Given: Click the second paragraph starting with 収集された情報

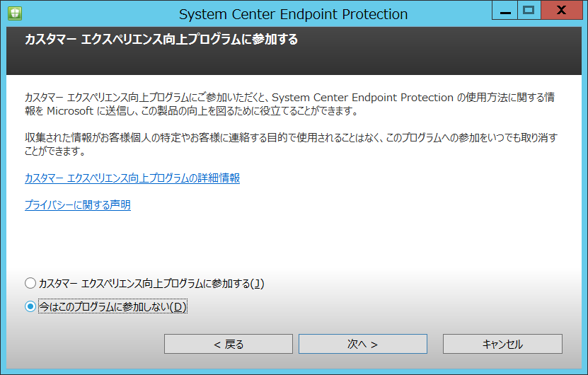Looking at the screenshot, I should 291,144.
